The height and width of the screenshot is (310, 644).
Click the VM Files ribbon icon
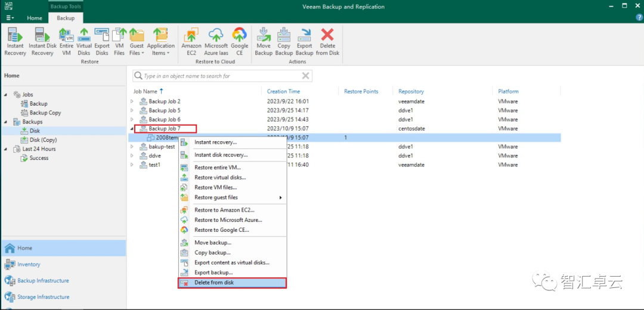point(119,42)
